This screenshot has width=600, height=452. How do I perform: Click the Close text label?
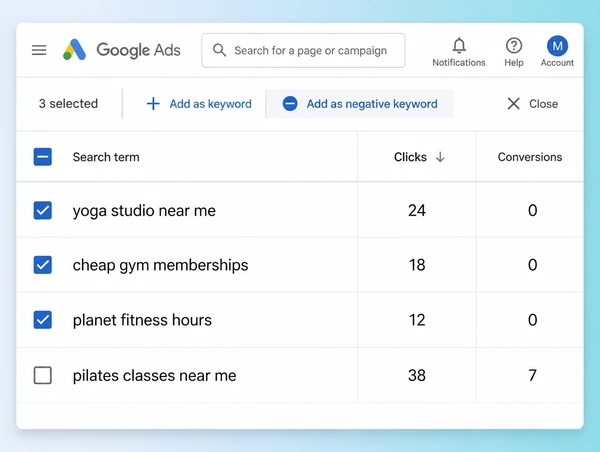pyautogui.click(x=543, y=104)
